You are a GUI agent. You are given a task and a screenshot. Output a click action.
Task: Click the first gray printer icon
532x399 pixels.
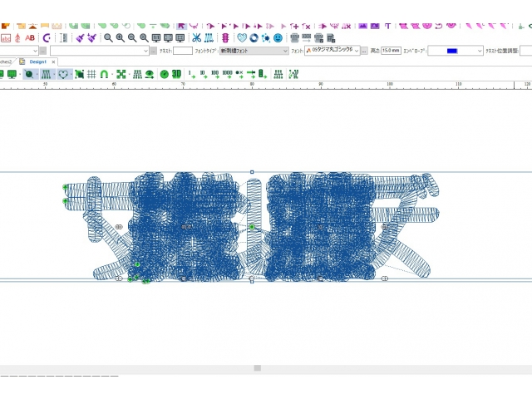pos(294,38)
